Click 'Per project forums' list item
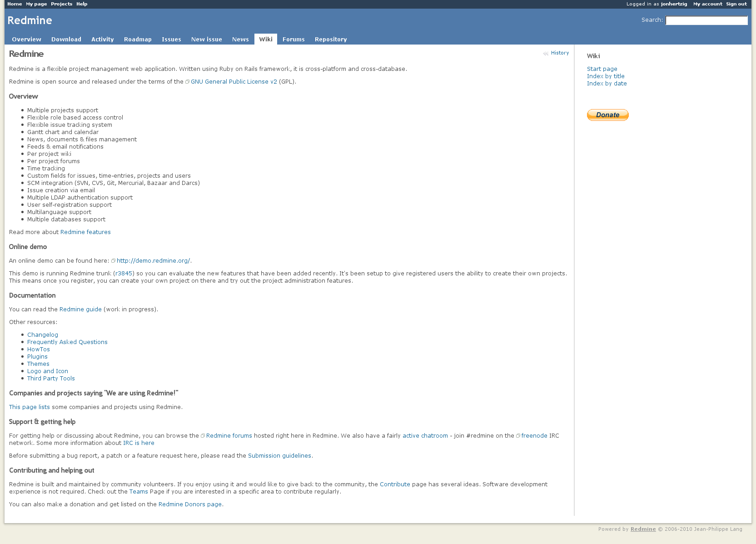 click(x=54, y=161)
